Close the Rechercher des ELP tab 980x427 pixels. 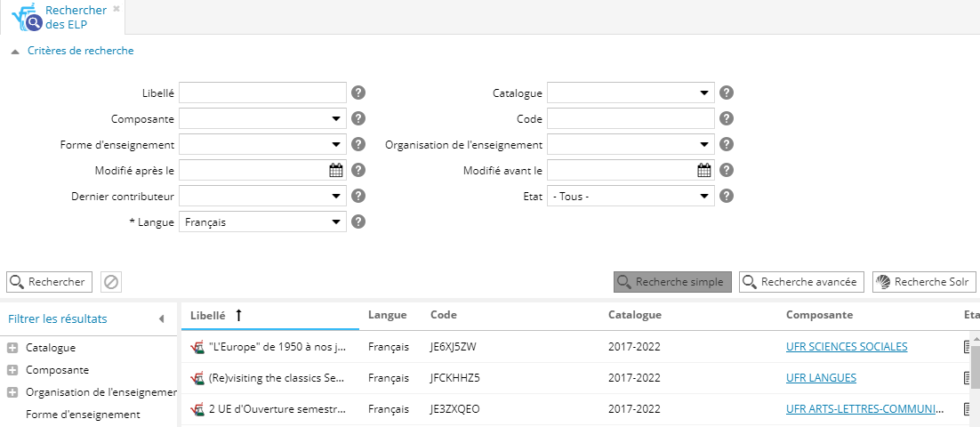click(x=116, y=9)
